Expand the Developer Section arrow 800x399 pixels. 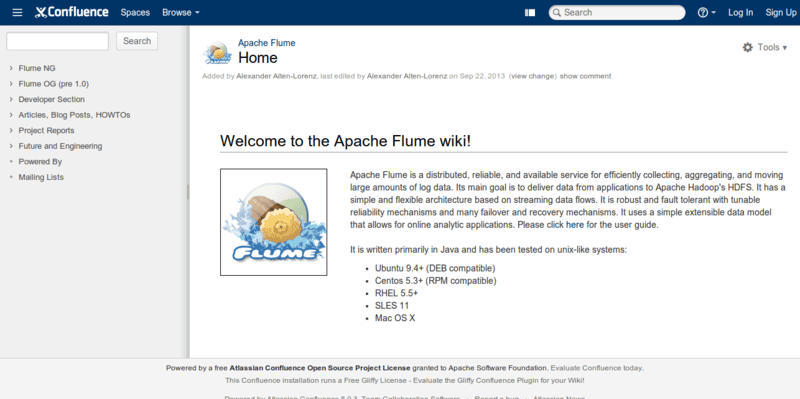(11, 99)
